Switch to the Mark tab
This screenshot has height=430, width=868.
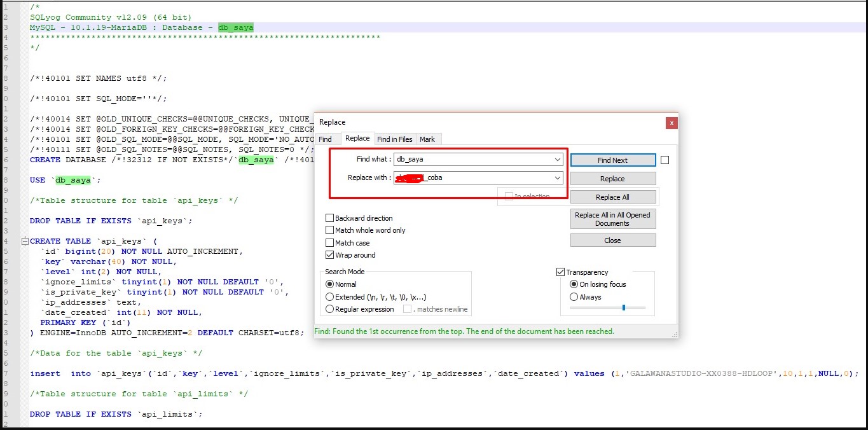[x=427, y=139]
